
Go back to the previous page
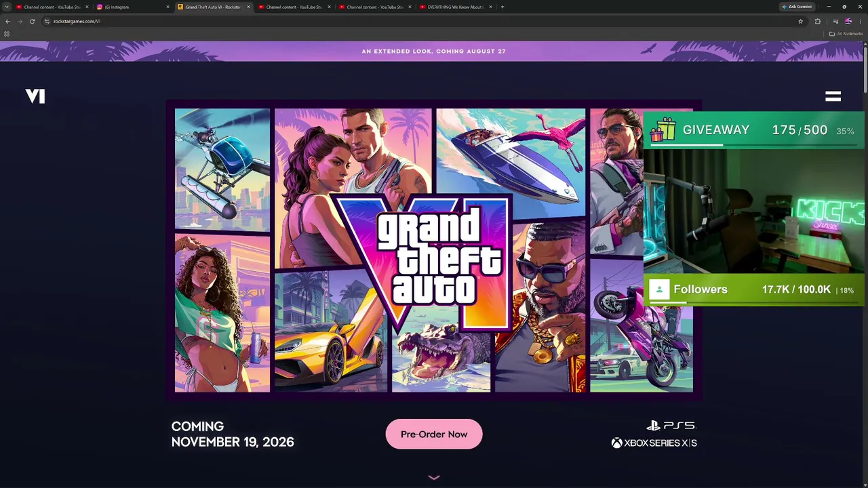click(7, 21)
